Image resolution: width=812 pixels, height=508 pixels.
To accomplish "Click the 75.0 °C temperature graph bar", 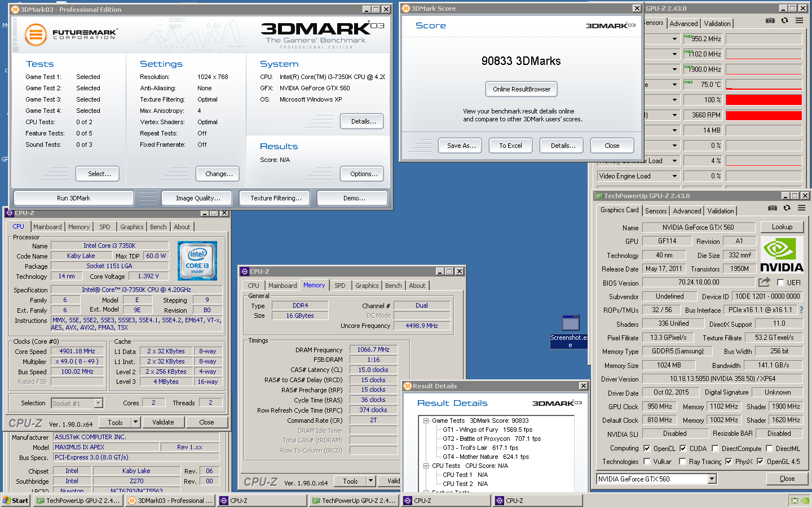I will (x=764, y=85).
